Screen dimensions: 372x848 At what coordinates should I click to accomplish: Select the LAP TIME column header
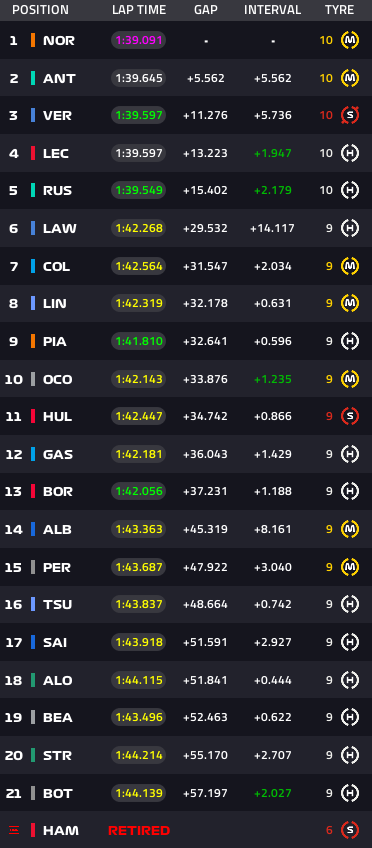pos(139,10)
